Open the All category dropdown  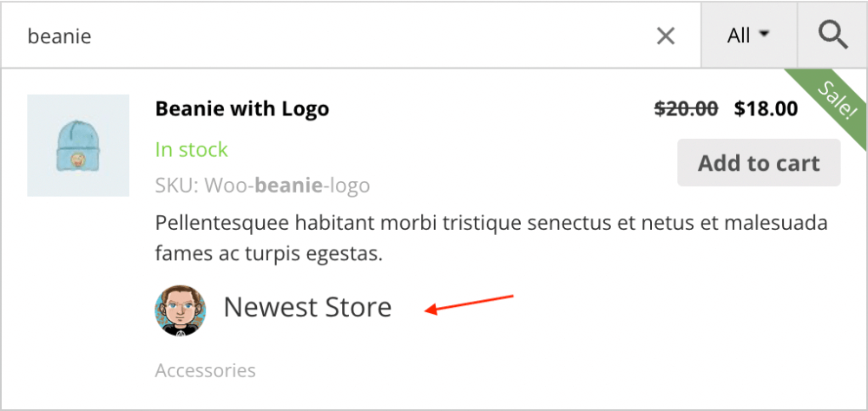pyautogui.click(x=748, y=36)
